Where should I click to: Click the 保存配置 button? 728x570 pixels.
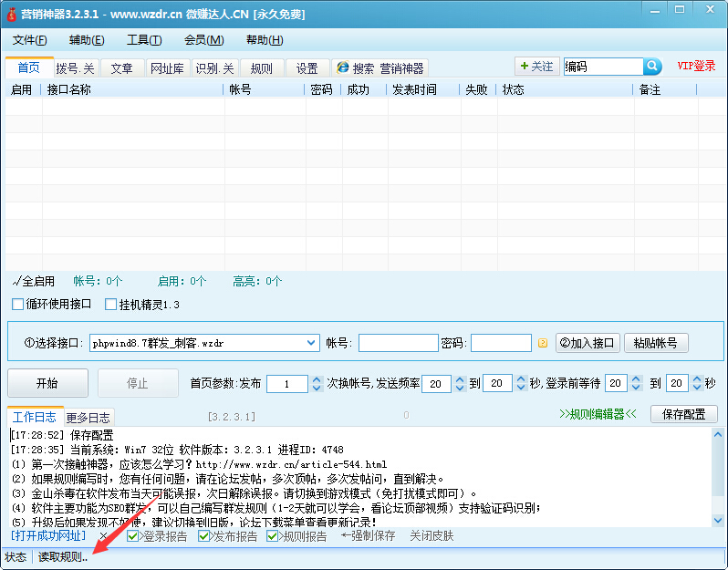[684, 413]
